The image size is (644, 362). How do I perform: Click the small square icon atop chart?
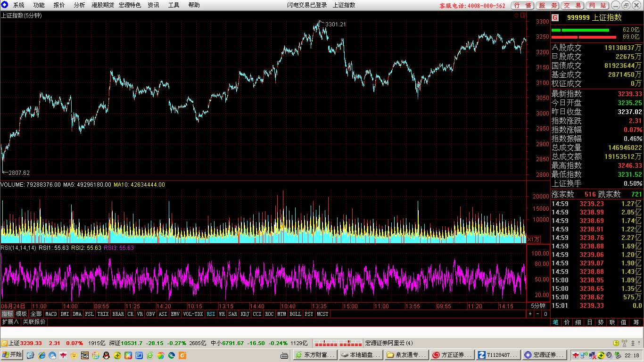point(522,15)
